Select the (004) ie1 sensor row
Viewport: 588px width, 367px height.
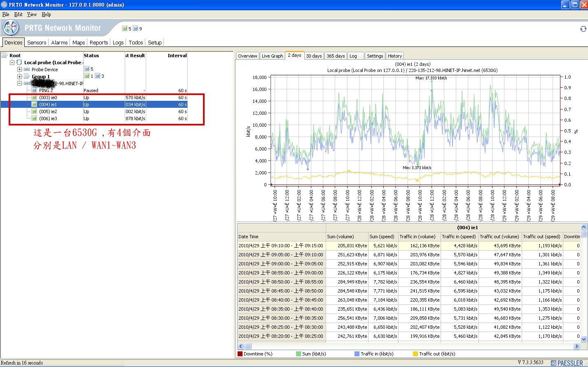click(94, 105)
